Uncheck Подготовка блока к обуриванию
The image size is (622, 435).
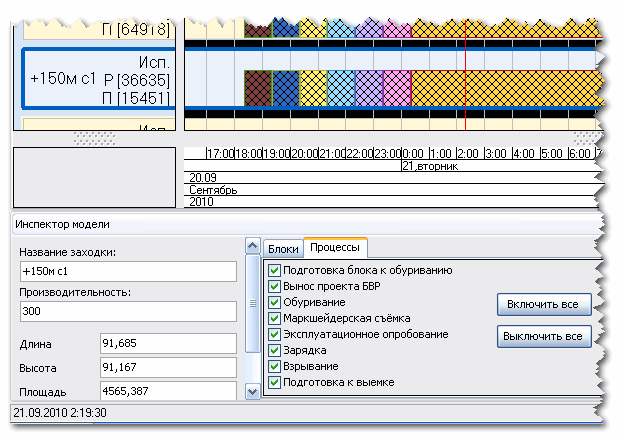point(274,270)
